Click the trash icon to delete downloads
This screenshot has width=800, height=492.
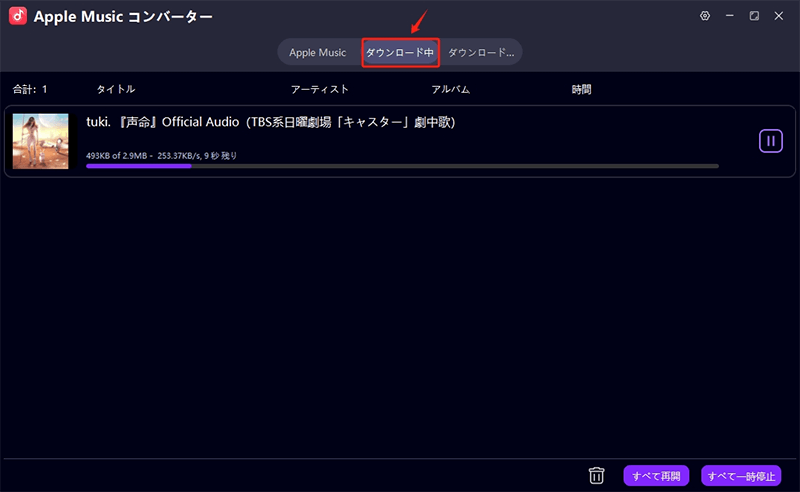[597, 475]
